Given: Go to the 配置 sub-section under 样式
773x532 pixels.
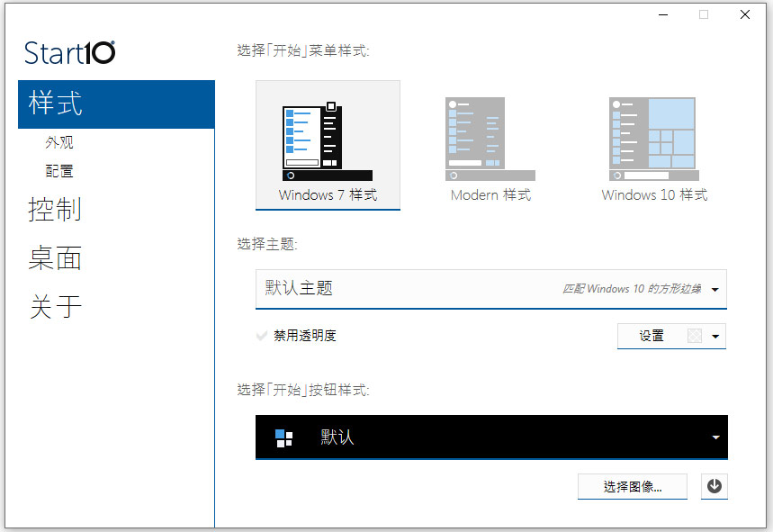Looking at the screenshot, I should click(x=59, y=170).
